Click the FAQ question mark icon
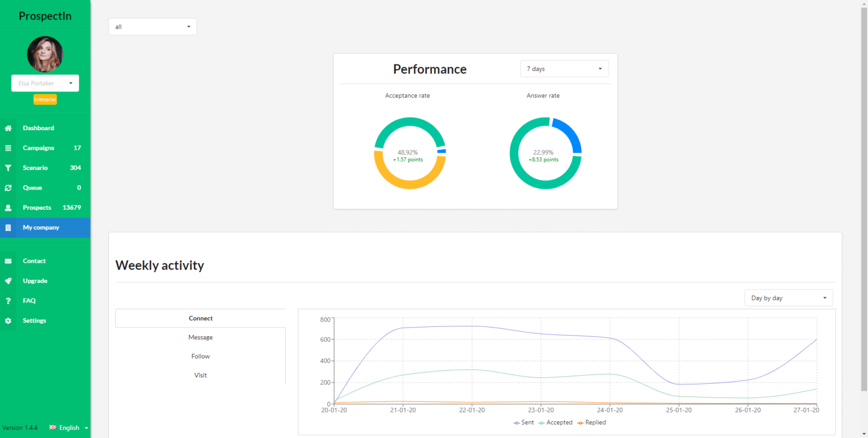The height and width of the screenshot is (438, 868). coord(8,301)
